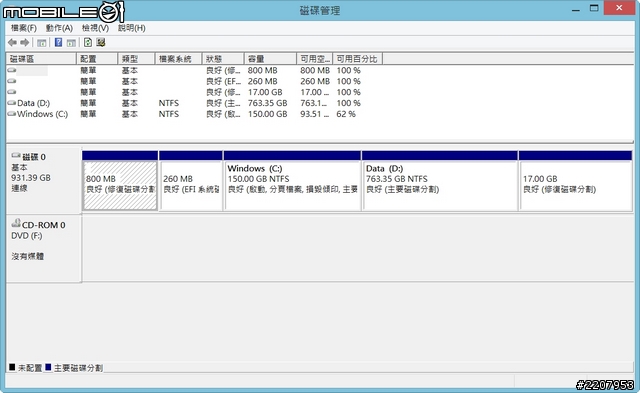
Task: Sort by 可用百分比 column header
Action: (358, 59)
